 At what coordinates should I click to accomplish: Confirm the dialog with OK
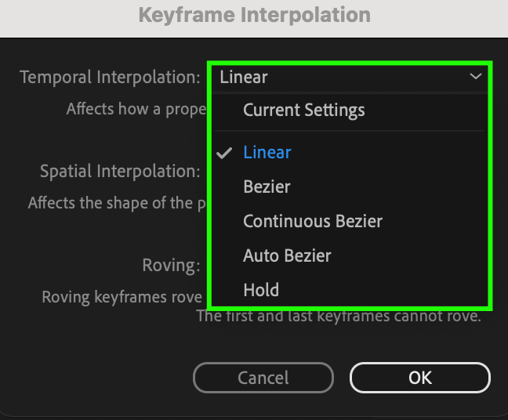coord(420,378)
